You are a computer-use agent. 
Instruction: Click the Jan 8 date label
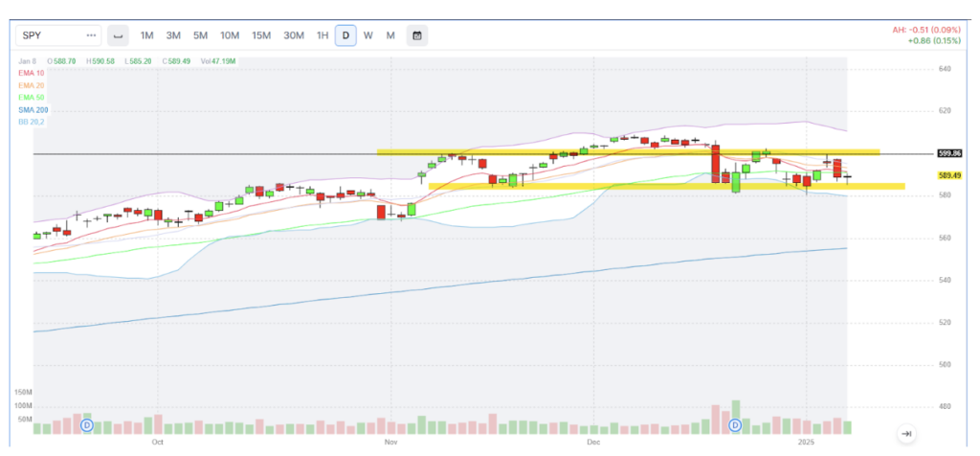pyautogui.click(x=29, y=62)
